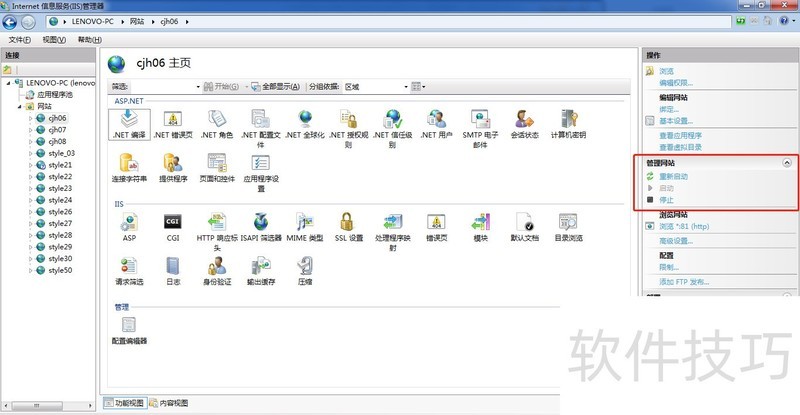The width and height of the screenshot is (800, 415).
Task: Open the 帮助 menu
Action: coord(90,40)
